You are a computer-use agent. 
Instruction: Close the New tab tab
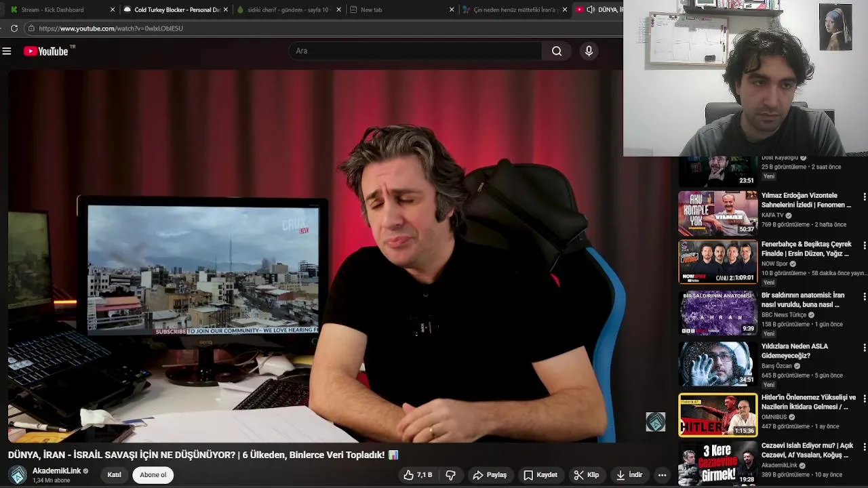(x=452, y=9)
